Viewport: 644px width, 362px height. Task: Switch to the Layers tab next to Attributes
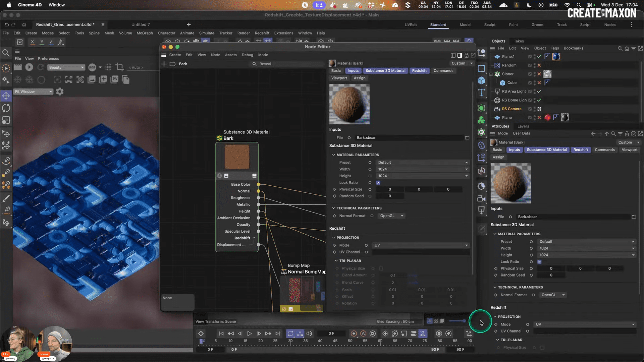tap(523, 126)
